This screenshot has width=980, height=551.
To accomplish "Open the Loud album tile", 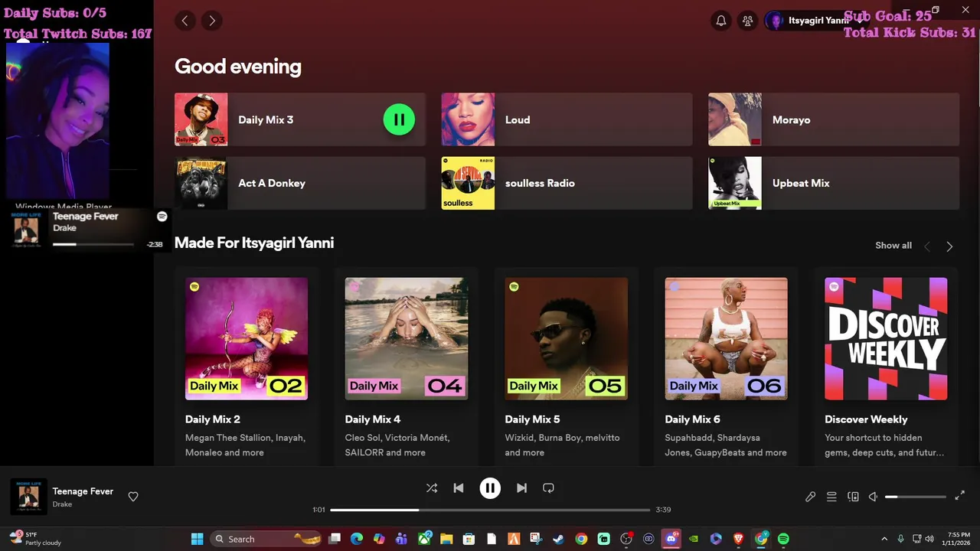I will [x=567, y=119].
